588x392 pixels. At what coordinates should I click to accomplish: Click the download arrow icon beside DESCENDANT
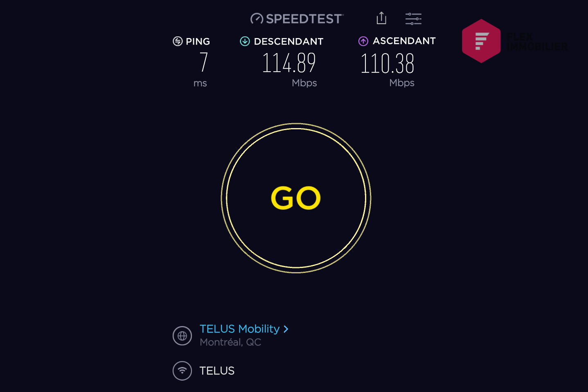(245, 41)
